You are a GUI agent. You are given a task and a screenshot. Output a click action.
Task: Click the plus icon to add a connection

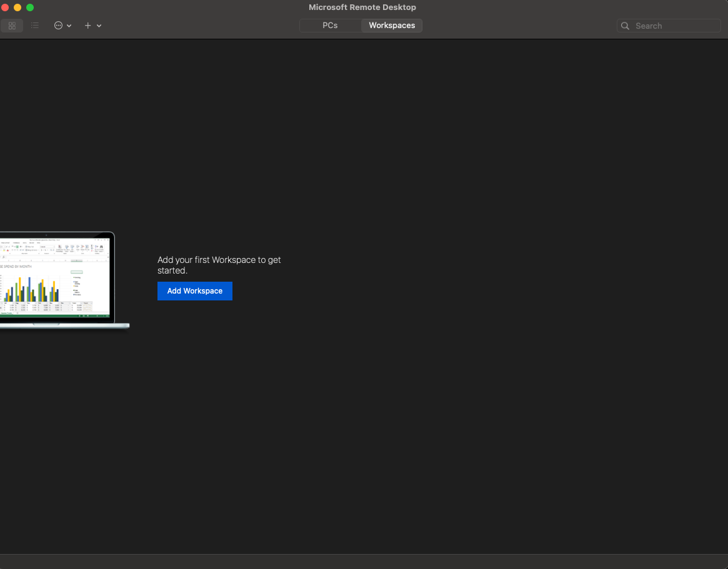(x=87, y=26)
